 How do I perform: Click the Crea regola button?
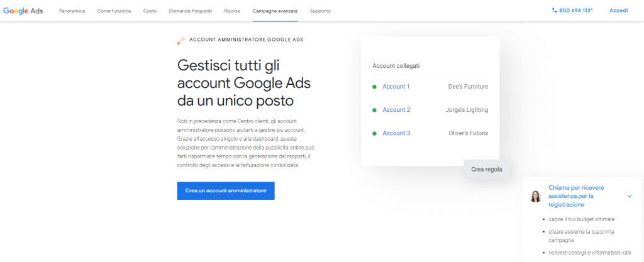pos(487,170)
